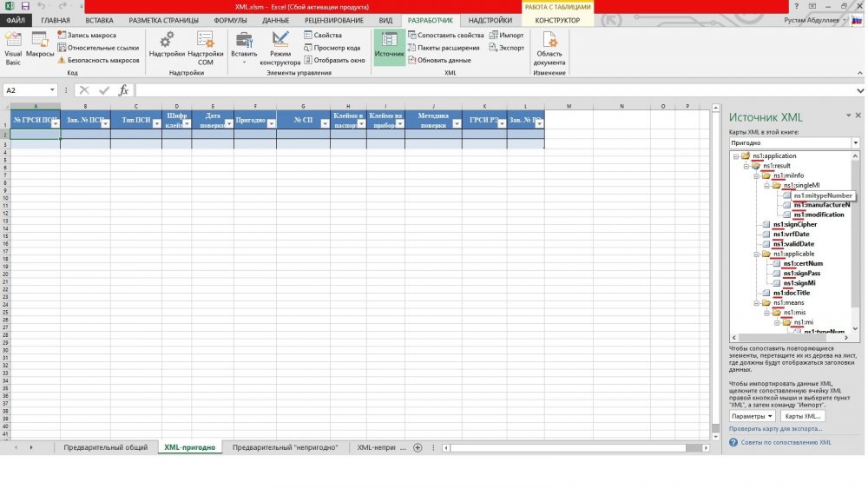Click the Name Box showing A2
The width and height of the screenshot is (868, 489).
coord(26,90)
